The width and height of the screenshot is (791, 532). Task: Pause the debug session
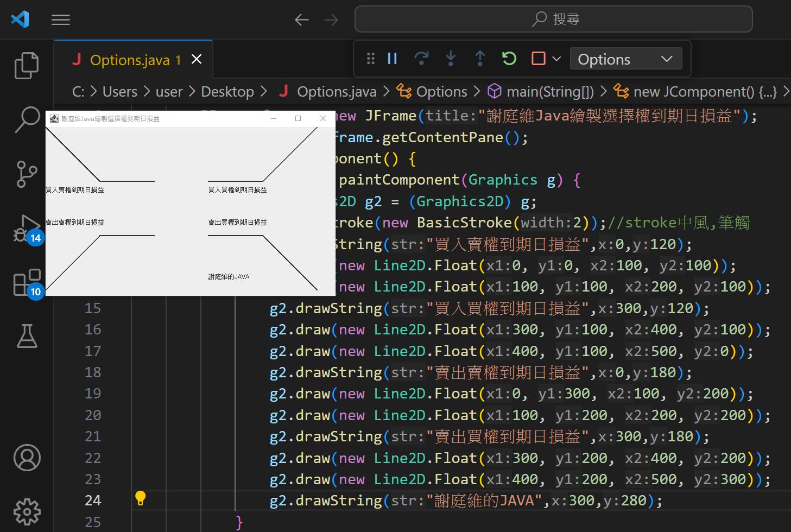click(393, 59)
